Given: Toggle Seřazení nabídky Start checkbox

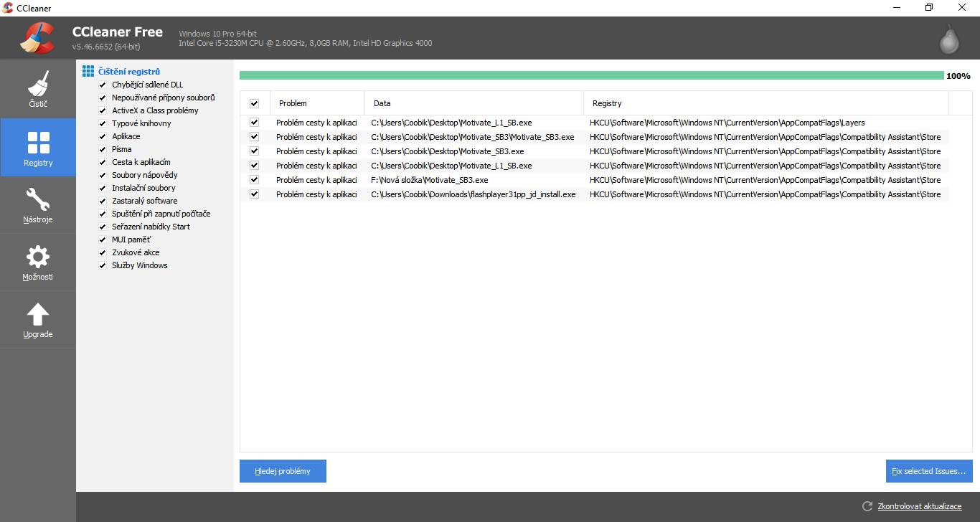Looking at the screenshot, I should pyautogui.click(x=103, y=227).
